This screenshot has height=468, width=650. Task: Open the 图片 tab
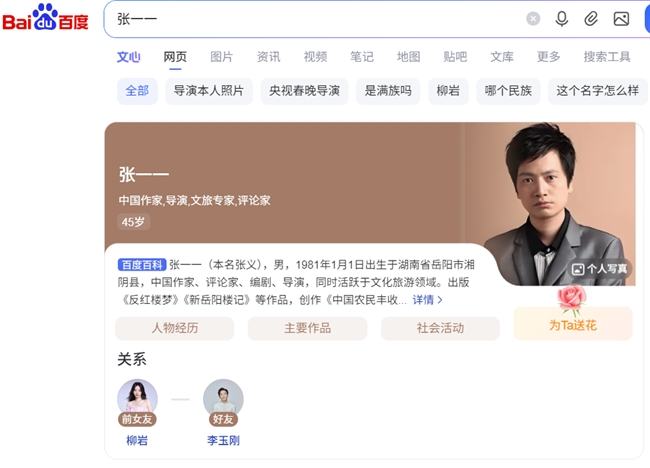click(221, 57)
